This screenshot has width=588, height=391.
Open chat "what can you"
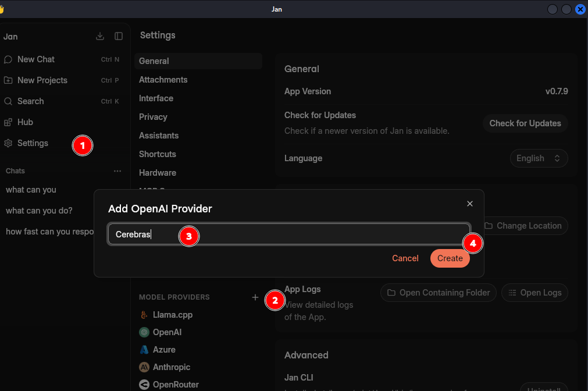31,190
